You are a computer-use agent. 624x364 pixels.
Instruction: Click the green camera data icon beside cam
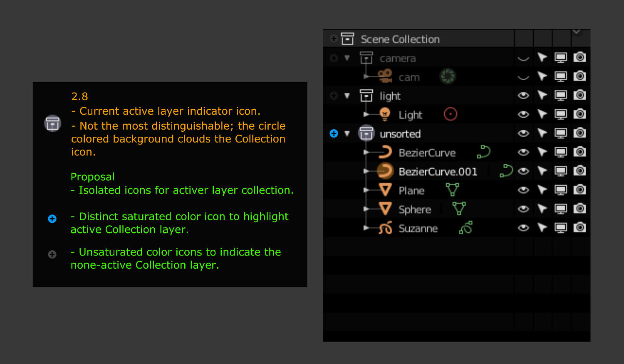(448, 76)
